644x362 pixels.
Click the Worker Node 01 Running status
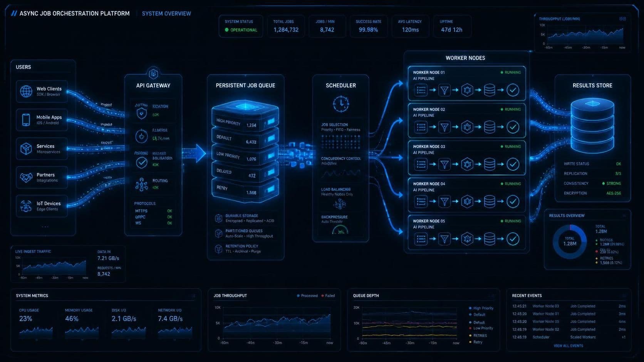pyautogui.click(x=510, y=72)
